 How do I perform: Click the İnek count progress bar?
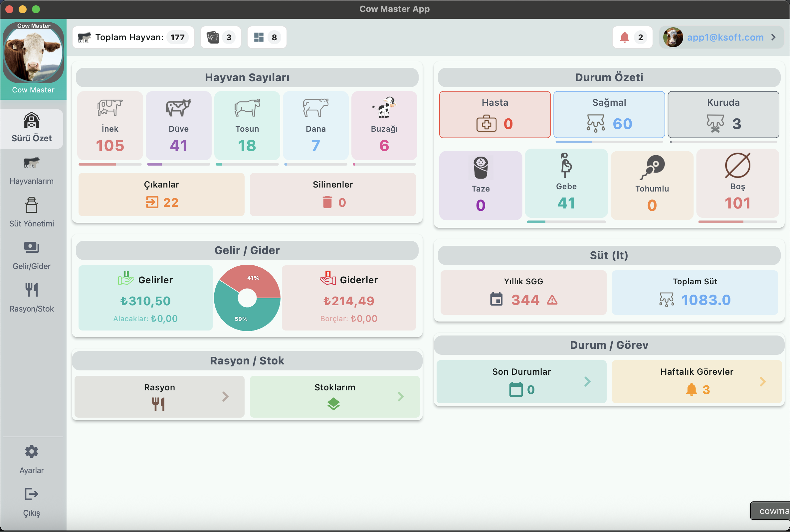click(110, 164)
